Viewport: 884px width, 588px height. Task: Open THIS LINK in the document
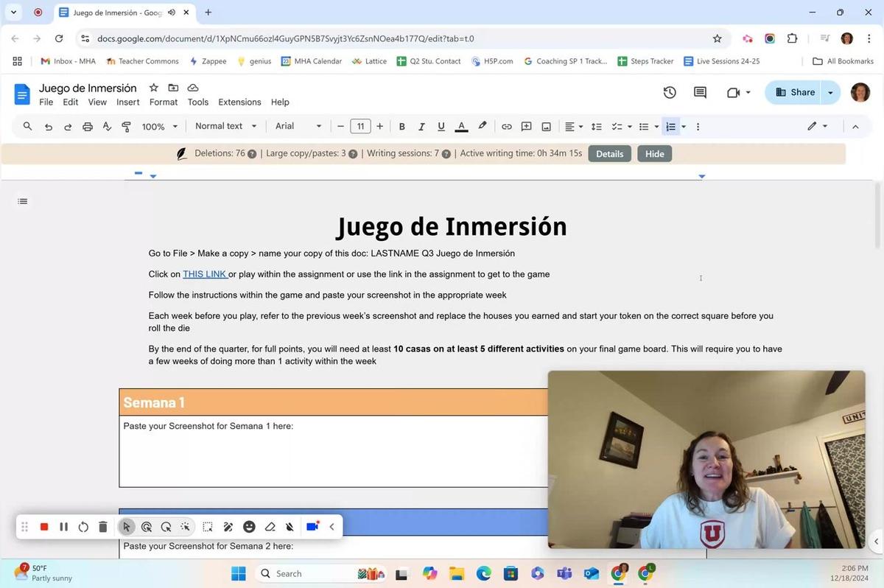click(203, 273)
